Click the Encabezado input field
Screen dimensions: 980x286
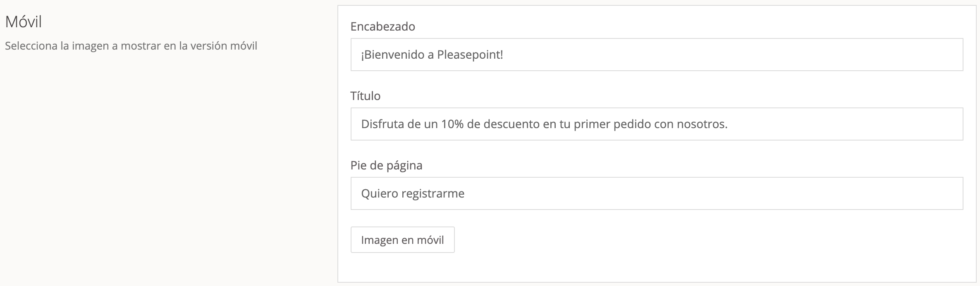point(657,55)
